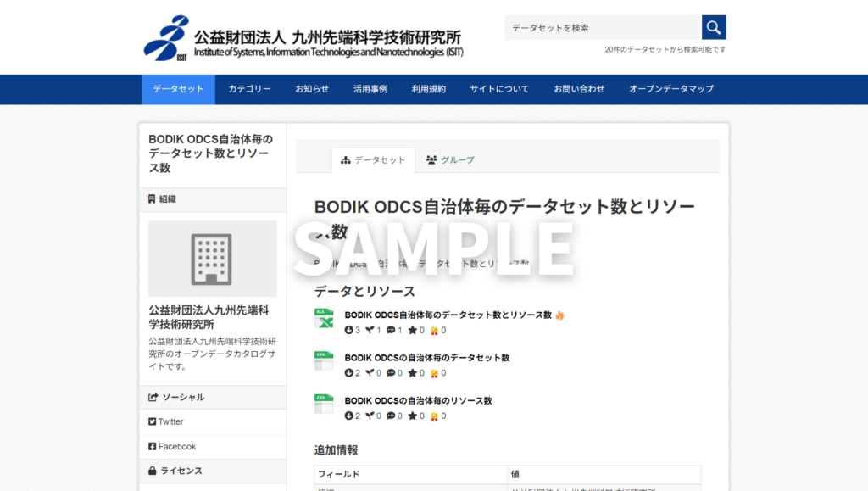Click comment icon on リソース数 CSV row

391,416
